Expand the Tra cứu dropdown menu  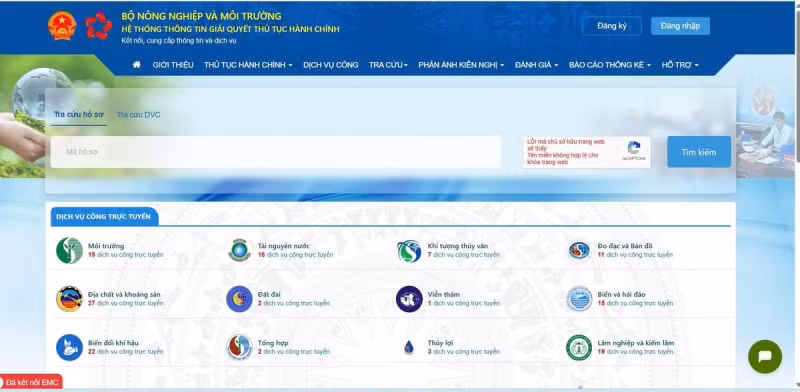388,65
